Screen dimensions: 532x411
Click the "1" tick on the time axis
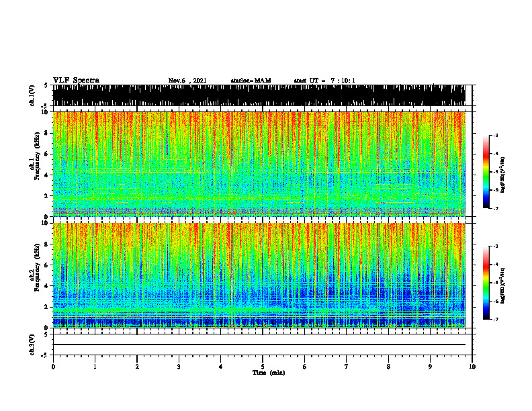95,367
